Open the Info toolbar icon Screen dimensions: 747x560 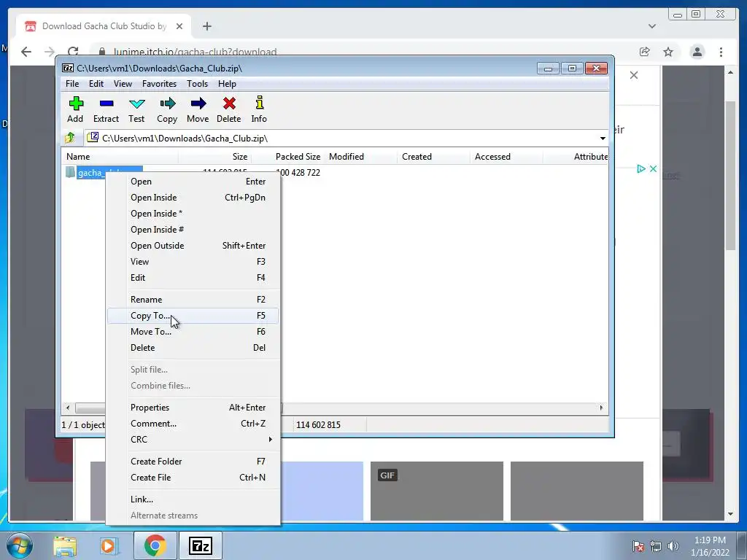(259, 109)
